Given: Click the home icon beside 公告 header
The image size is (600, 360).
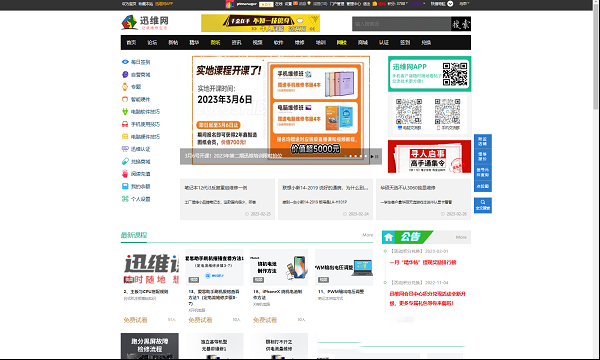Looking at the screenshot, I should coord(389,237).
